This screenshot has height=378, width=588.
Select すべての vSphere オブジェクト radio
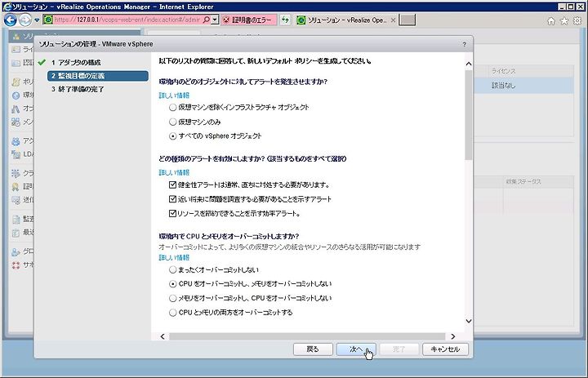click(x=172, y=136)
